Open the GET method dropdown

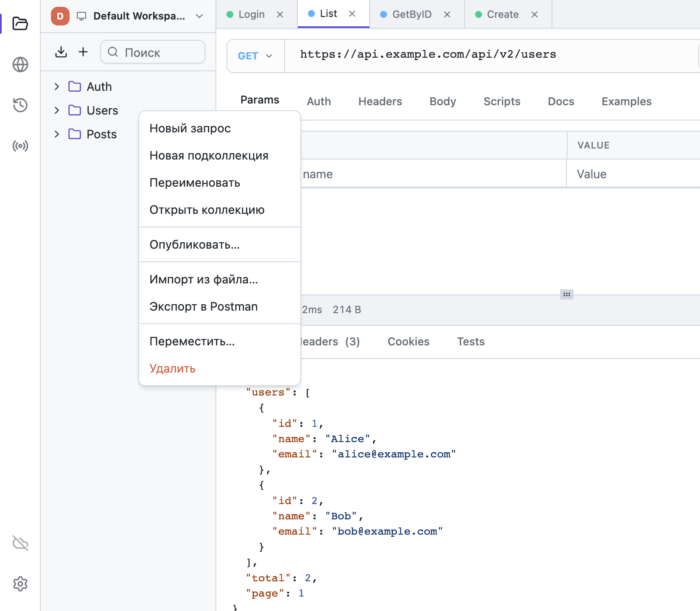pyautogui.click(x=255, y=56)
